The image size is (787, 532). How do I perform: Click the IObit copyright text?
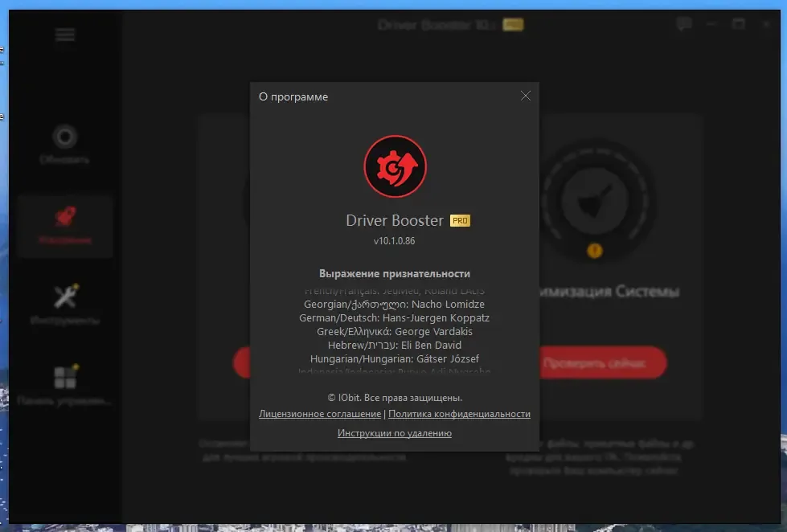(395, 398)
